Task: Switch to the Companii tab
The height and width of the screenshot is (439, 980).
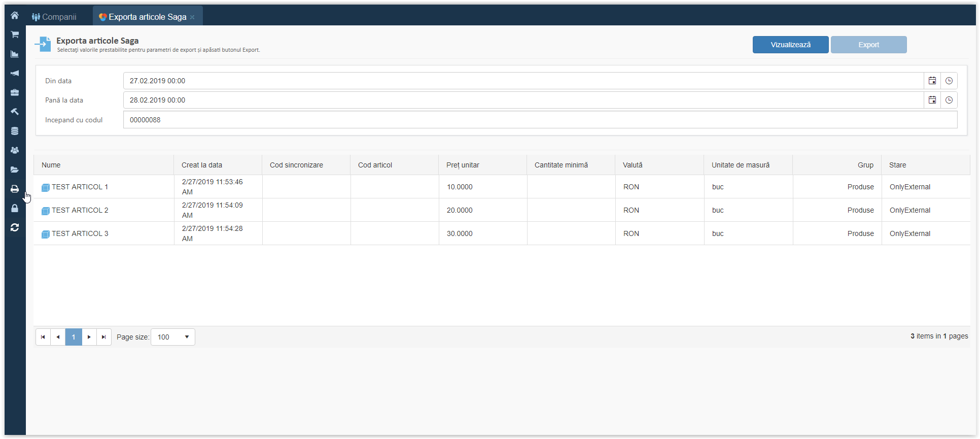Action: tap(54, 17)
